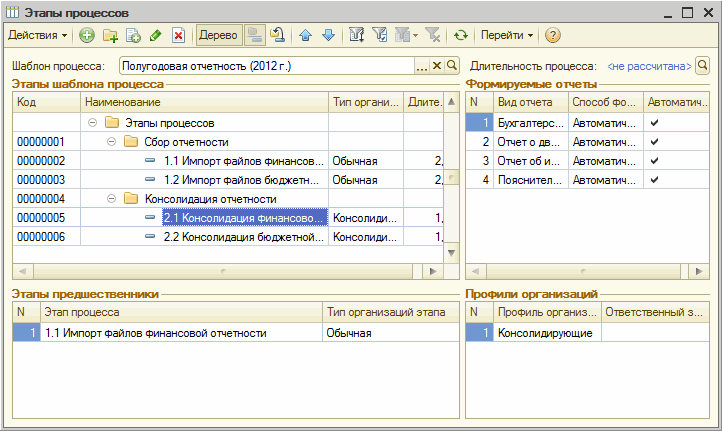Click the green Add new item icon
722x431 pixels.
[x=87, y=35]
